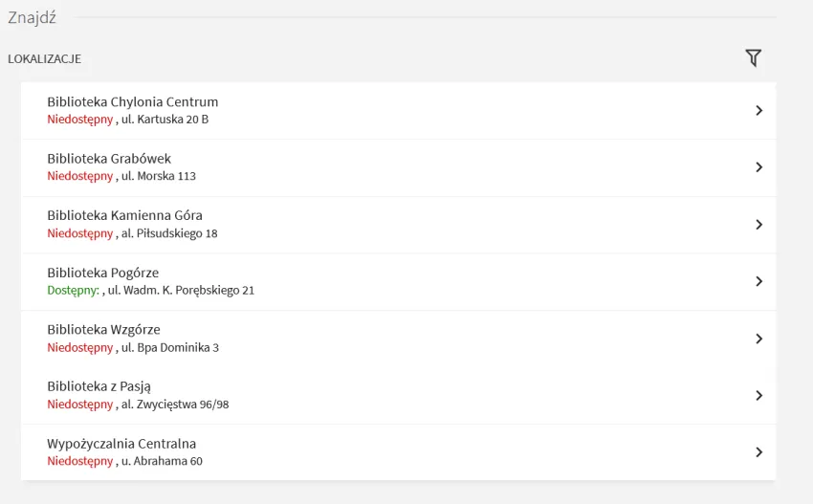Viewport: 813px width, 504px height.
Task: Click chevron arrow for Biblioteka z Pasją
Action: (758, 395)
